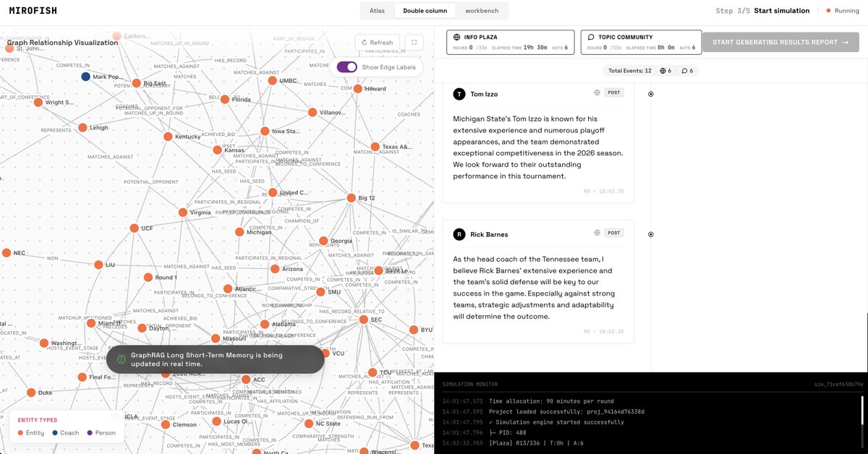The height and width of the screenshot is (454, 868).
Task: Click timeline marker next to Rick Barnes post
Action: (x=651, y=234)
